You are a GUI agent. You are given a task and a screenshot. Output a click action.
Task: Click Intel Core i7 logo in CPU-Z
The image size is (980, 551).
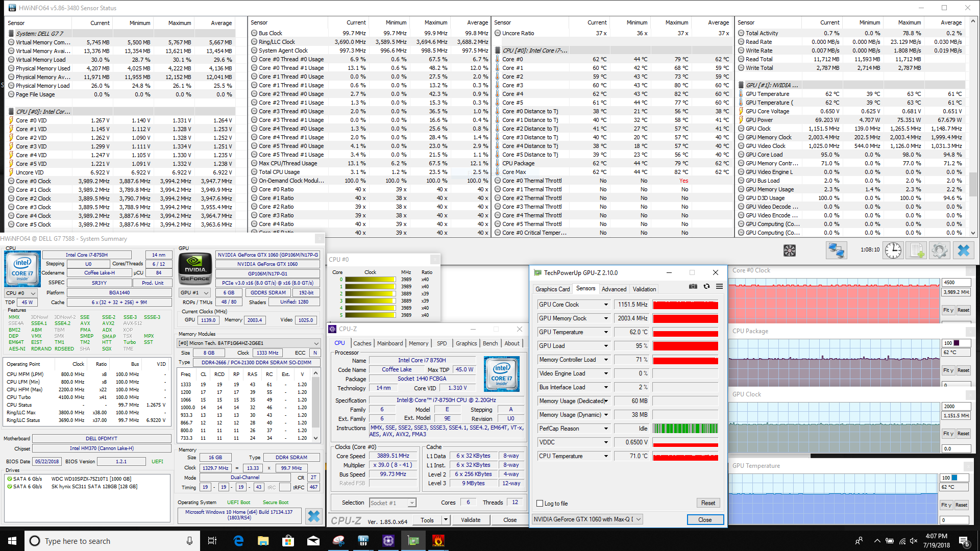point(502,374)
